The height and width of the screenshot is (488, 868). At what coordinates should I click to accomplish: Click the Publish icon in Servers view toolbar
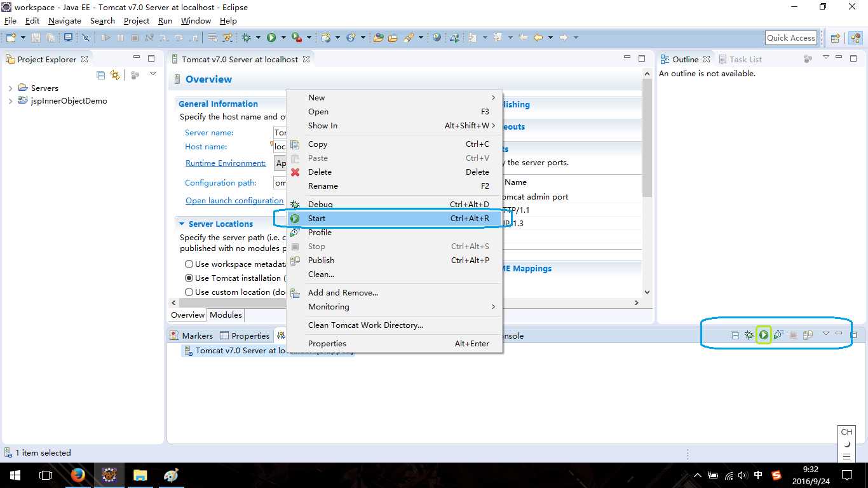(x=808, y=335)
